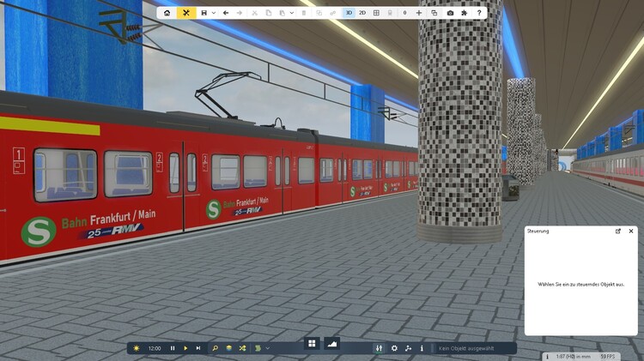Image resolution: width=644 pixels, height=361 pixels.
Task: Click the Home icon in top toolbar
Action: click(x=167, y=13)
